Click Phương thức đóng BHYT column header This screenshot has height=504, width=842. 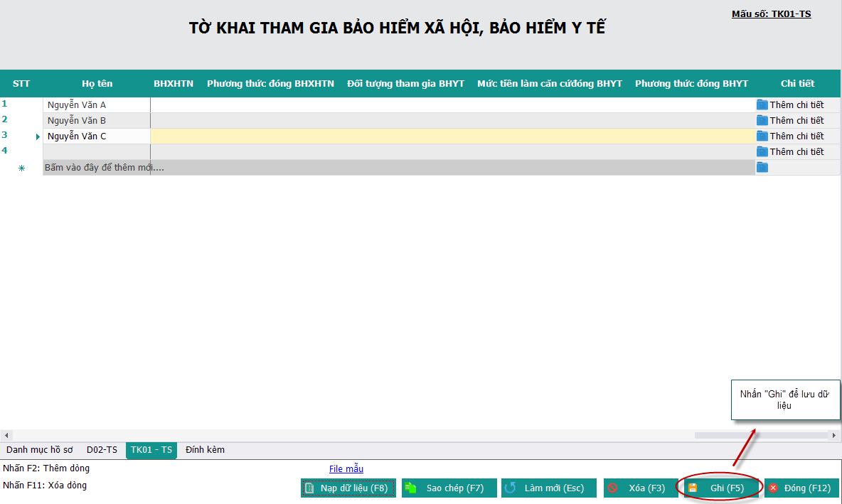pyautogui.click(x=691, y=83)
